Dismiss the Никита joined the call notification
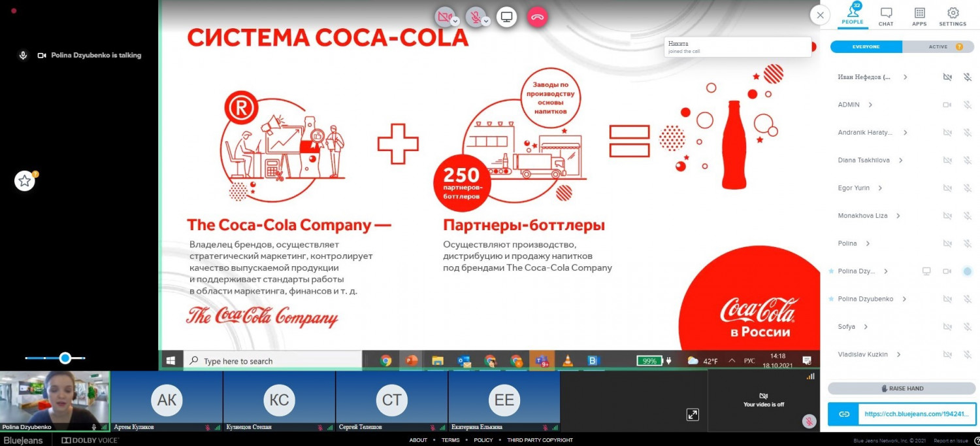 pyautogui.click(x=738, y=46)
